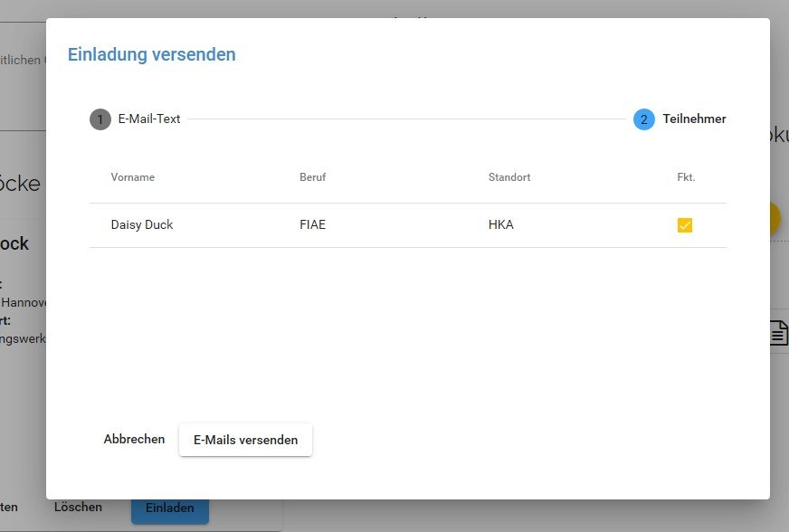Send invitations with E-Mails versenden

point(245,440)
